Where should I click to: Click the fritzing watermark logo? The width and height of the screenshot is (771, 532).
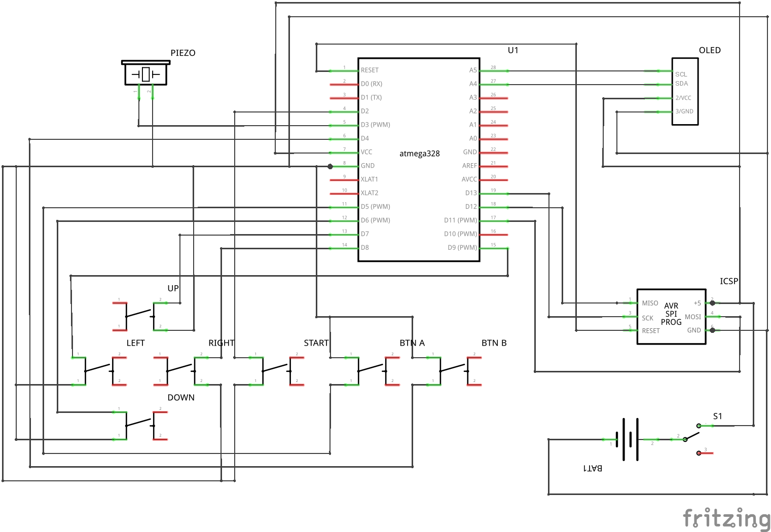click(x=726, y=518)
